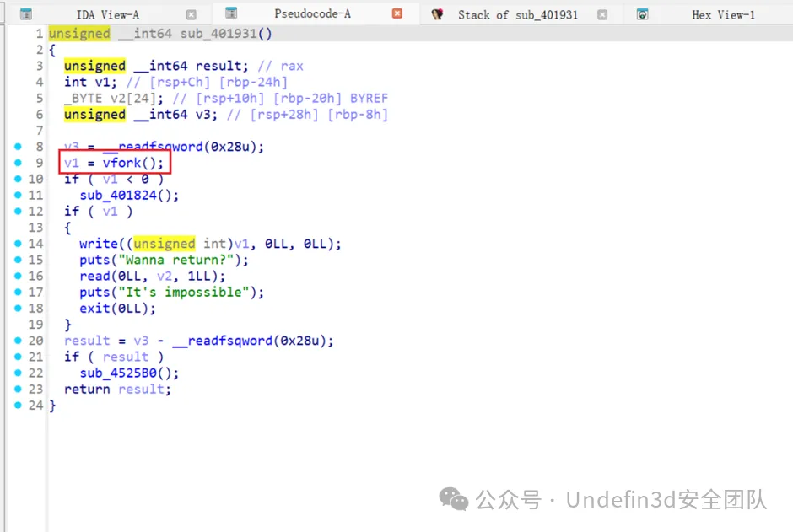Click the IDA View-A tab icon
The image size is (793, 532).
pos(26,14)
